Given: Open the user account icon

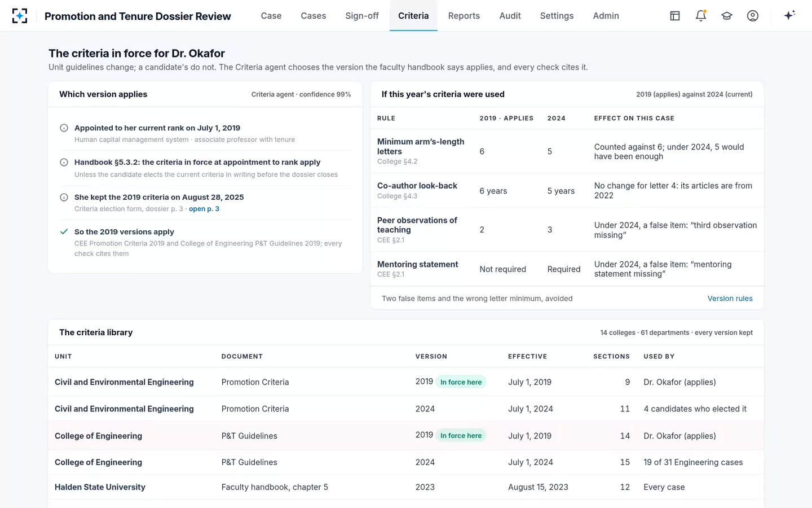Looking at the screenshot, I should point(753,16).
